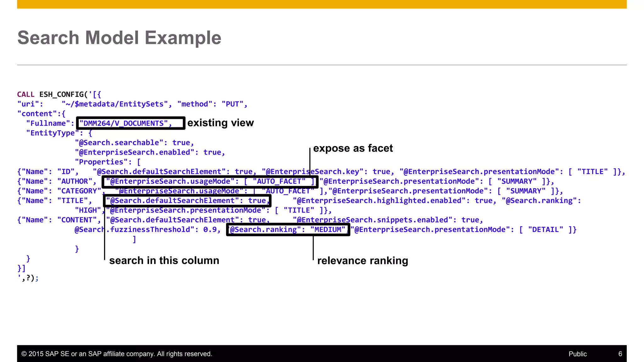Click the "CALL ESH_CONFIG('[{" code line
The image size is (644, 362).
point(59,94)
